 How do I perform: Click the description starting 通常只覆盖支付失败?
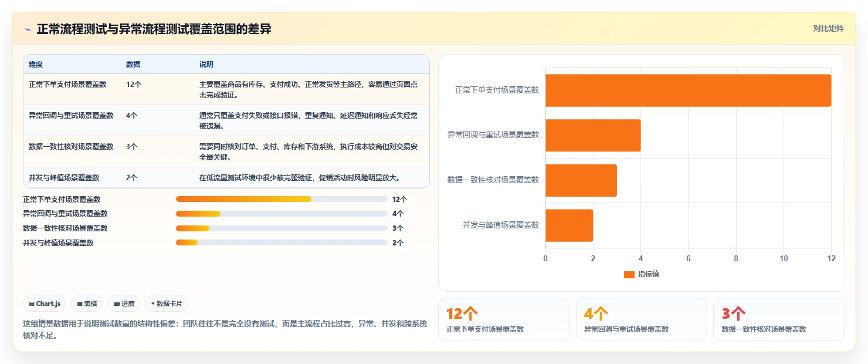pyautogui.click(x=309, y=120)
